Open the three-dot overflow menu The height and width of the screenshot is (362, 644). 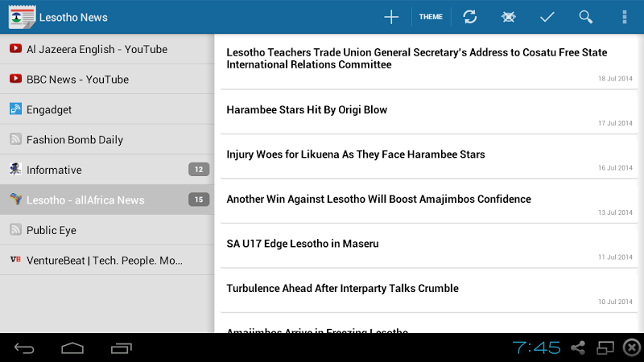pos(625,17)
